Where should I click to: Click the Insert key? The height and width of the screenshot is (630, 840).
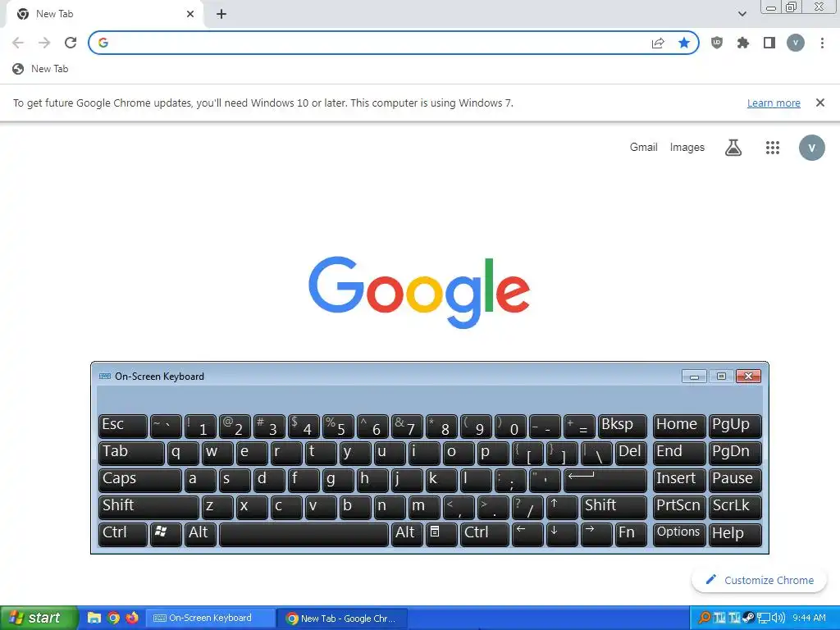(679, 480)
